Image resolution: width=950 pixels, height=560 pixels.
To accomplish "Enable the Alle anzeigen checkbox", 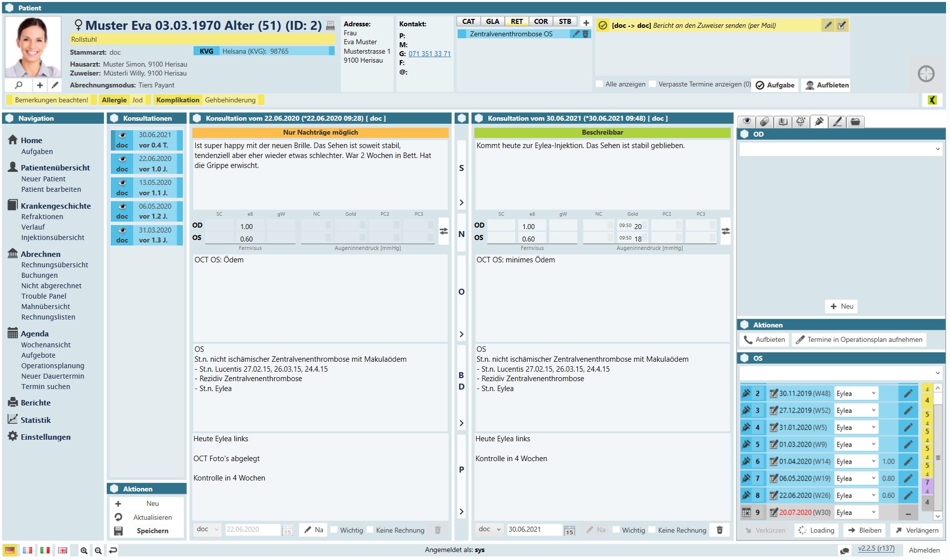I will [x=600, y=84].
